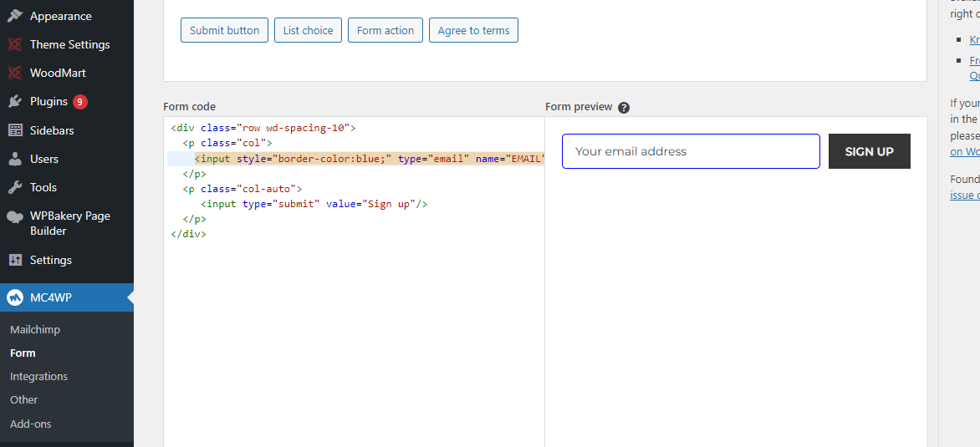Open the Add-ons submenu item
This screenshot has height=447, width=980.
tap(31, 424)
